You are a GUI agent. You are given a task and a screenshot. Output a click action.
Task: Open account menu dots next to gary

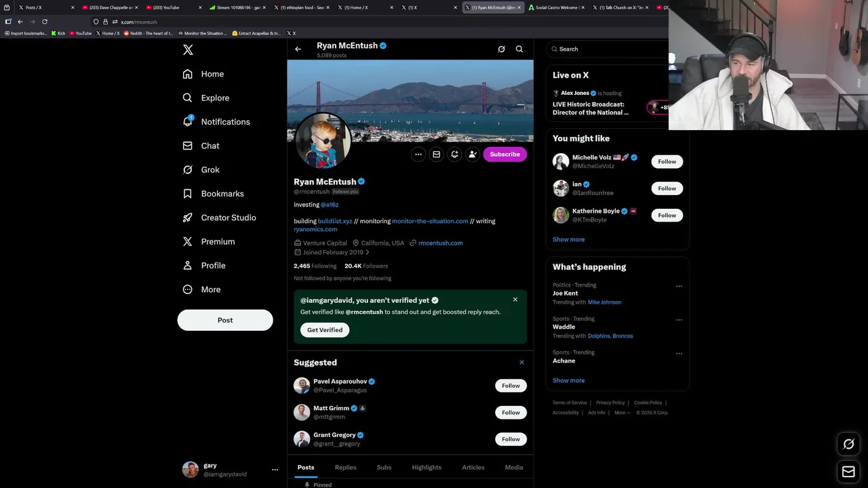275,469
